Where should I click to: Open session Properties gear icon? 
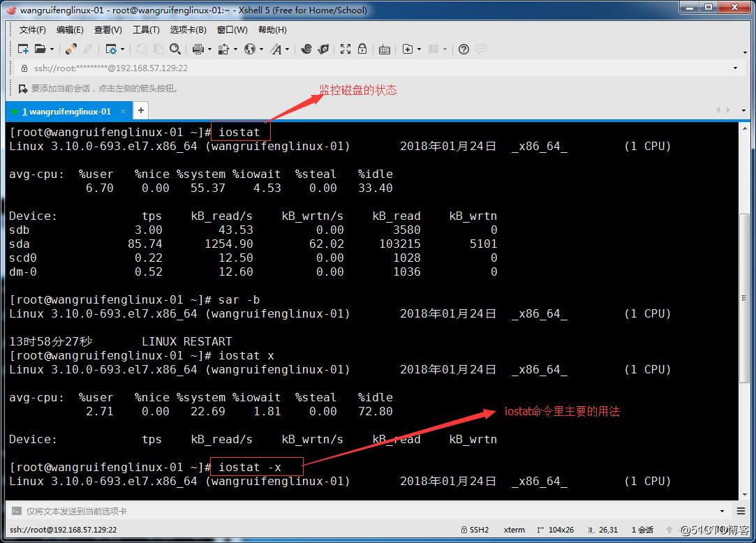111,49
